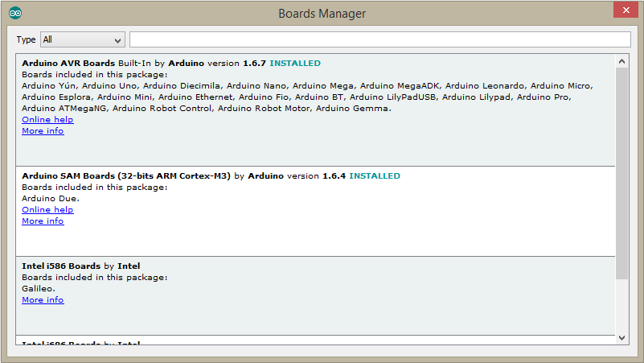The height and width of the screenshot is (363, 644).
Task: Click the scrollbar up arrow
Action: tap(621, 62)
